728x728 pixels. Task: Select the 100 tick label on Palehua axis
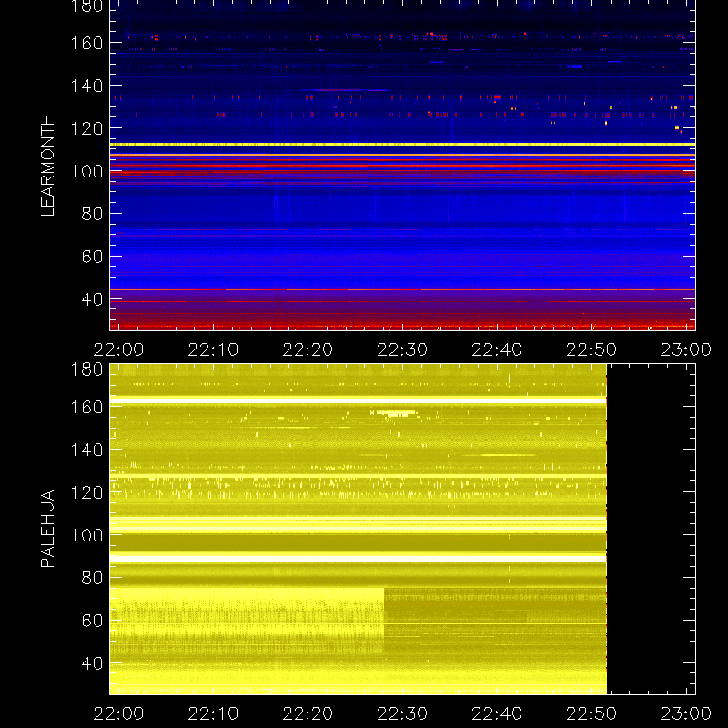[x=86, y=535]
